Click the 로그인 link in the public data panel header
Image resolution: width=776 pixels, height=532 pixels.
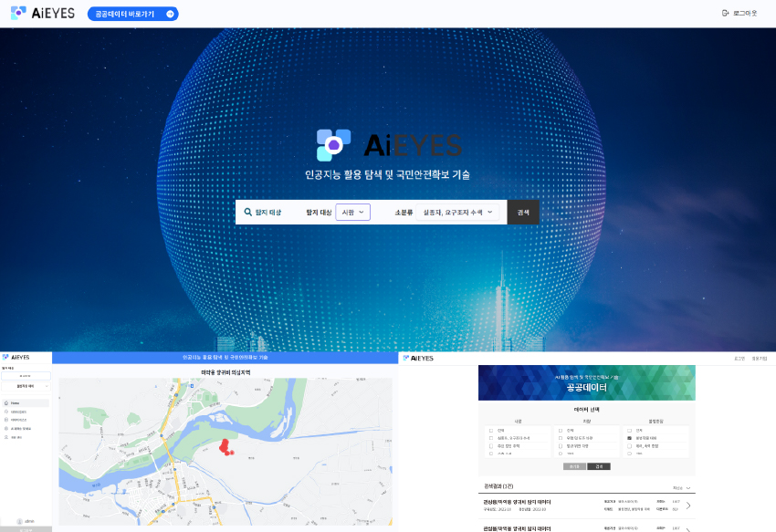pos(739,359)
